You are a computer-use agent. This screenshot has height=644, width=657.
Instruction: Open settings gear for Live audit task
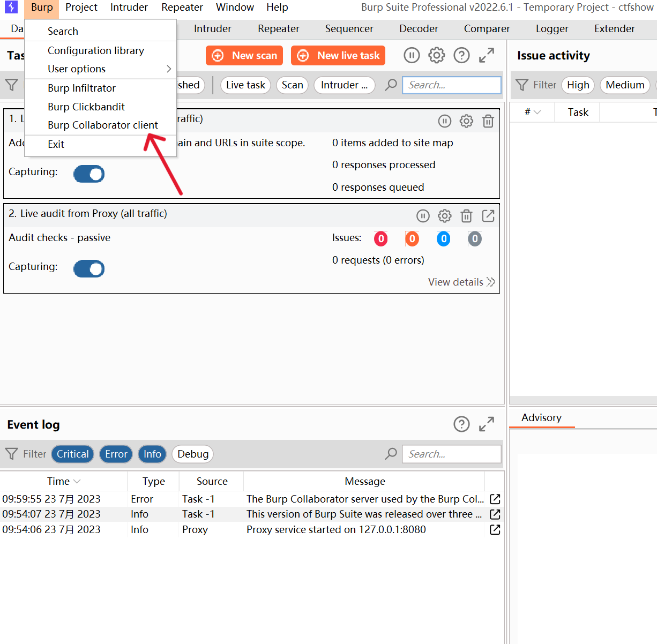(445, 216)
